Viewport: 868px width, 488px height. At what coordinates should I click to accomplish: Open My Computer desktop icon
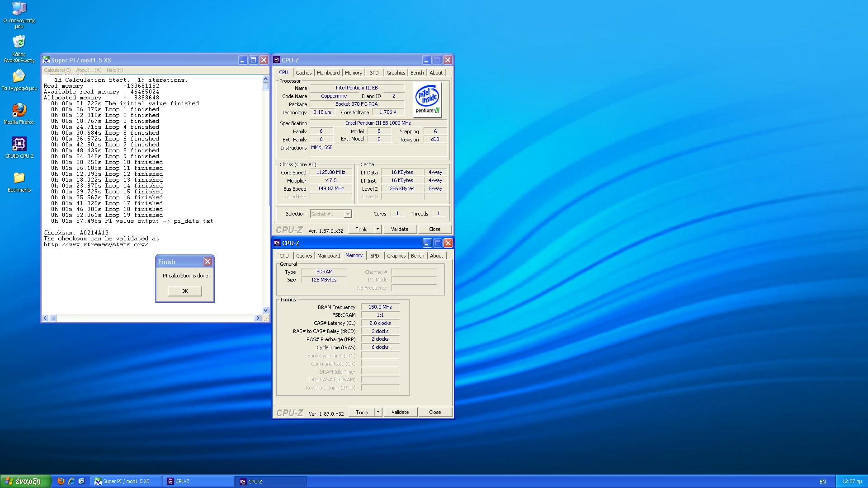point(19,14)
